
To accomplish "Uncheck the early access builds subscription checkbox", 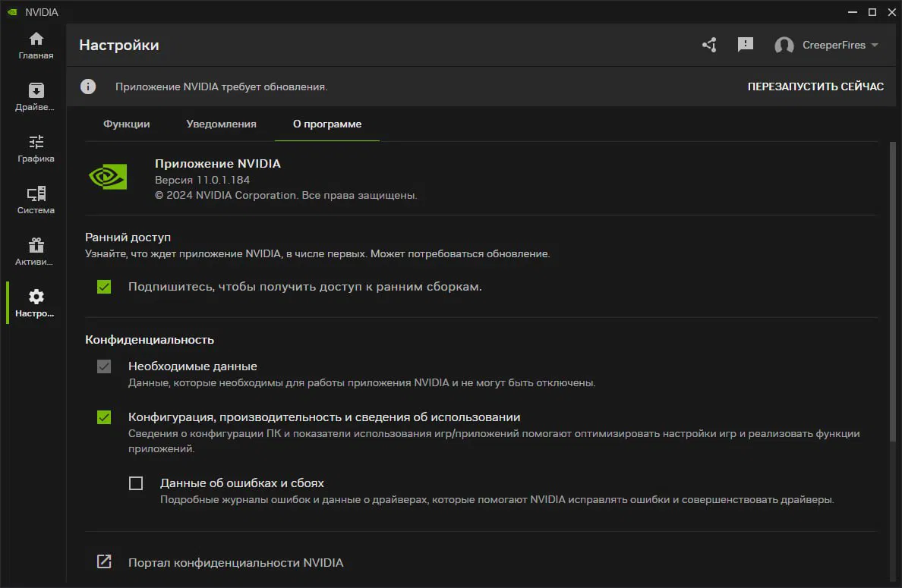I will point(104,287).
